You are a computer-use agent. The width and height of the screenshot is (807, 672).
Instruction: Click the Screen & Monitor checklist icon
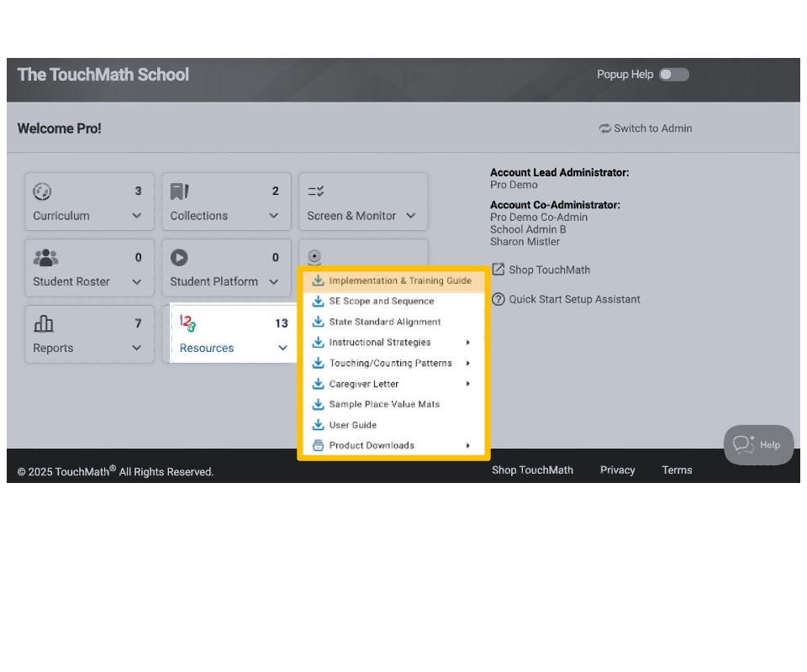pyautogui.click(x=315, y=192)
